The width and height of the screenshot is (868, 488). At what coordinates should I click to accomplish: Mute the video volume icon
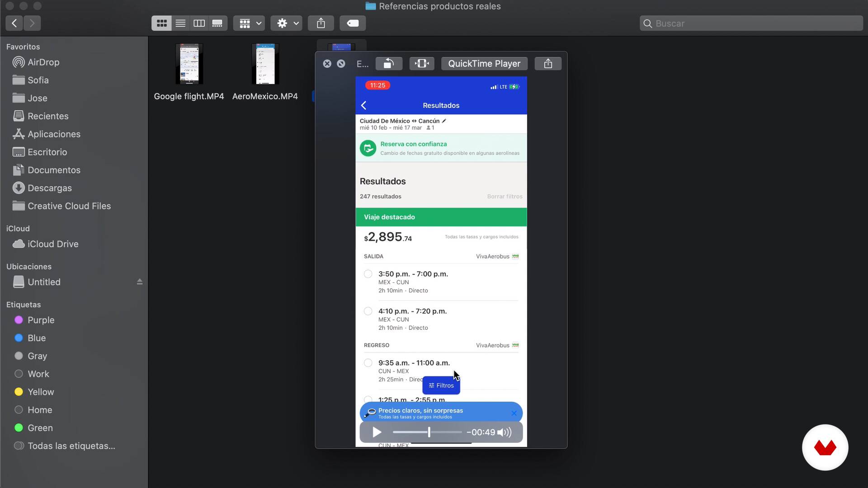pyautogui.click(x=505, y=432)
